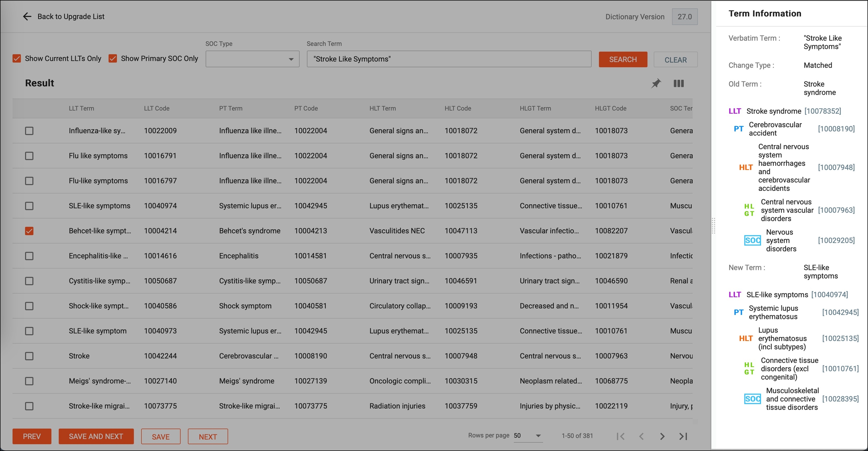Image resolution: width=868 pixels, height=451 pixels.
Task: Go to next results page
Action: click(662, 436)
